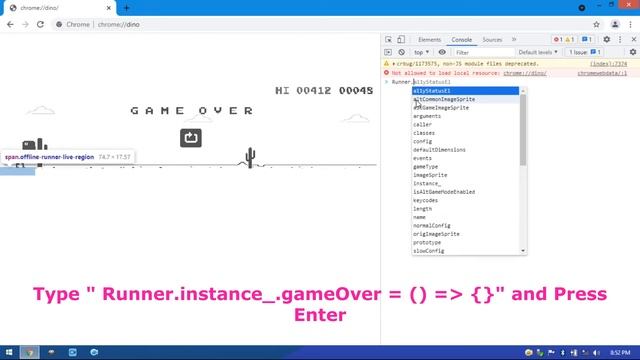This screenshot has width=640, height=360.
Task: Select a11yStatusEl autocomplete suggestion
Action: point(465,91)
